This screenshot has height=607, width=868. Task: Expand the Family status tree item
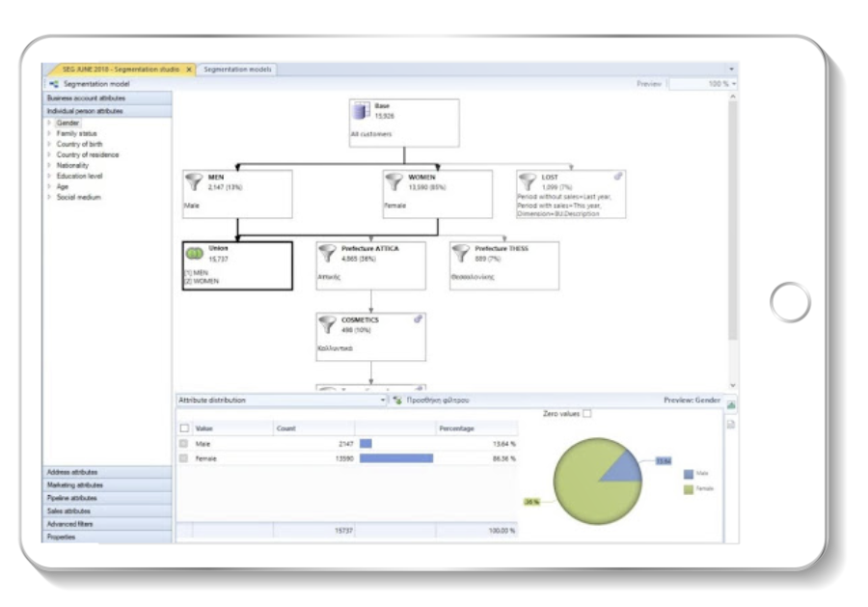point(48,134)
